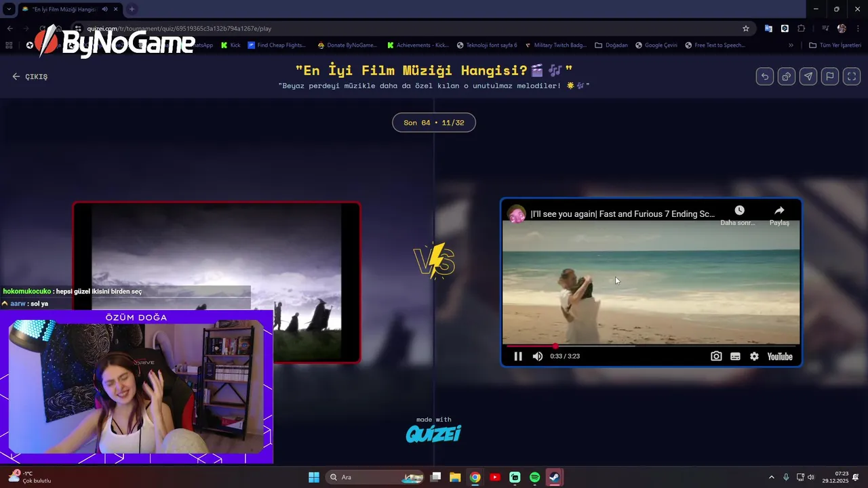The height and width of the screenshot is (488, 868).
Task: Toggle fullscreen mode in Quizei
Action: (x=852, y=77)
